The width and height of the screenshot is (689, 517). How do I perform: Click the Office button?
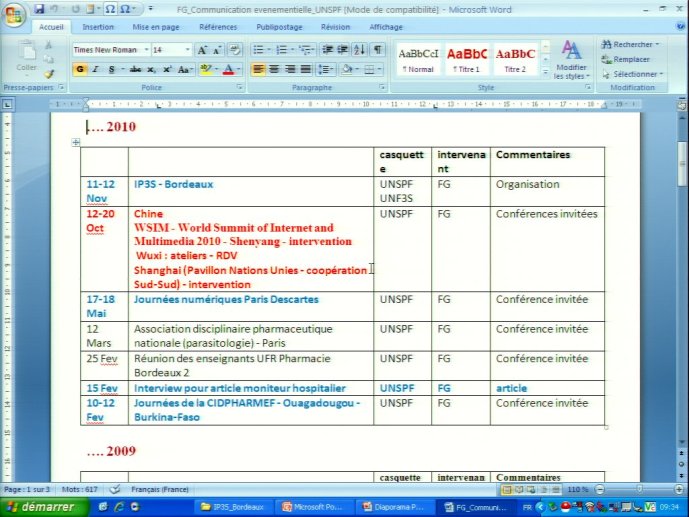pyautogui.click(x=14, y=15)
